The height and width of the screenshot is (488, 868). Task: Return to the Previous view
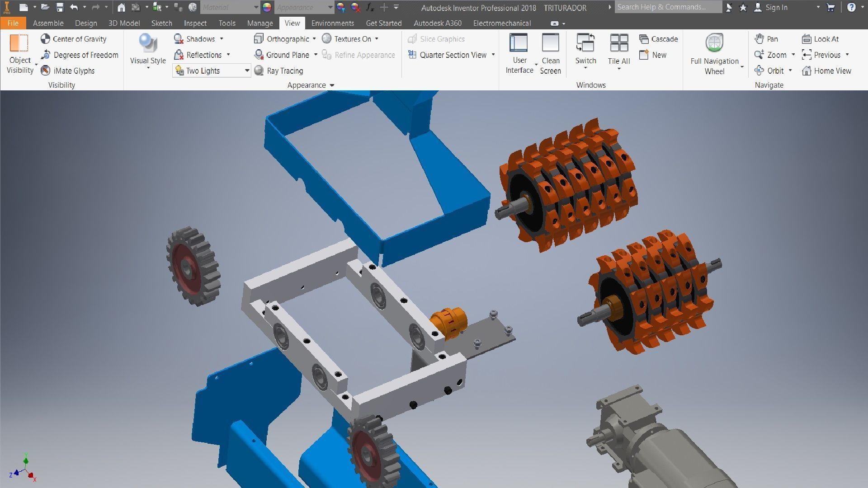821,55
